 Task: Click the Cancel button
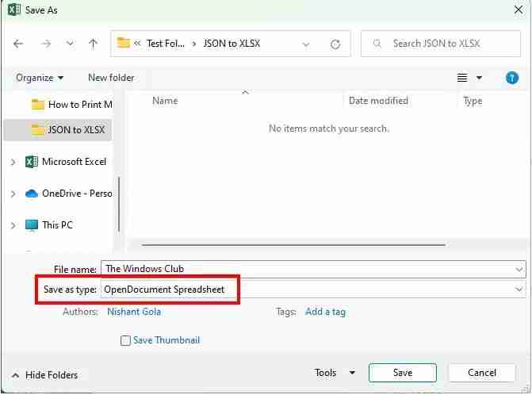[482, 373]
